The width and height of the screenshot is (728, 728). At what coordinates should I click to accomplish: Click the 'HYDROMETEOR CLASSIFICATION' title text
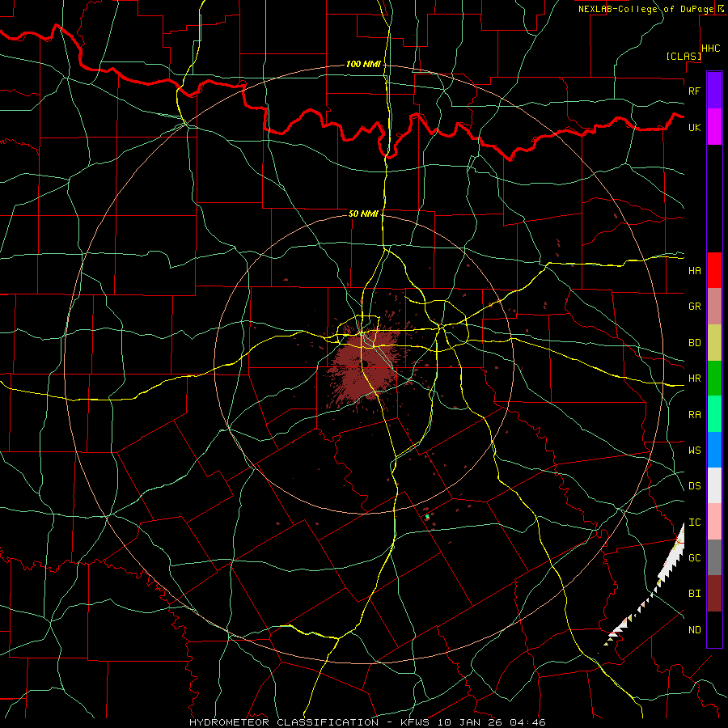click(x=284, y=722)
